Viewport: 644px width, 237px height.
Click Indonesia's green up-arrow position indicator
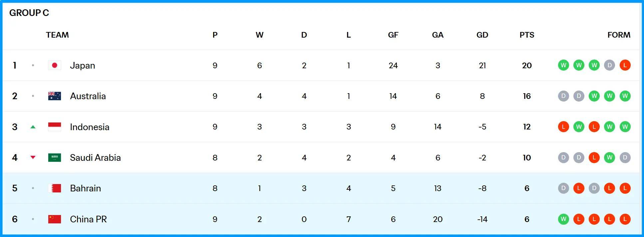[33, 127]
